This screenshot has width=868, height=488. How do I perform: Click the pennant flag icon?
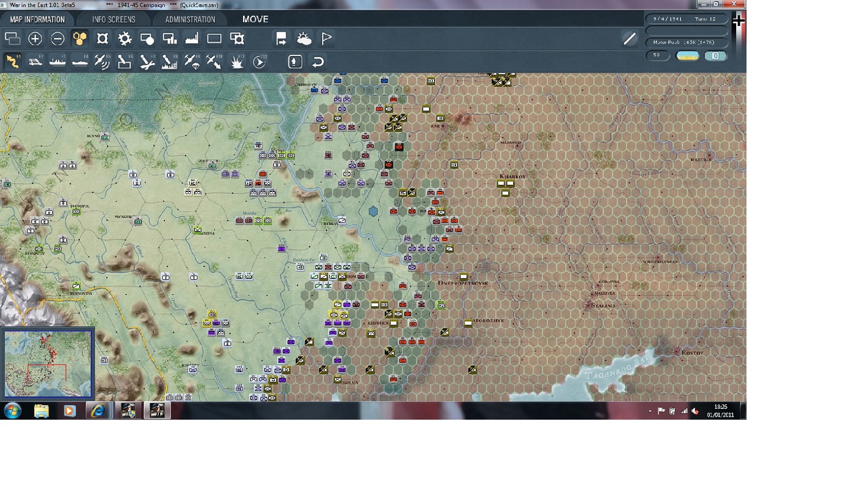(327, 39)
